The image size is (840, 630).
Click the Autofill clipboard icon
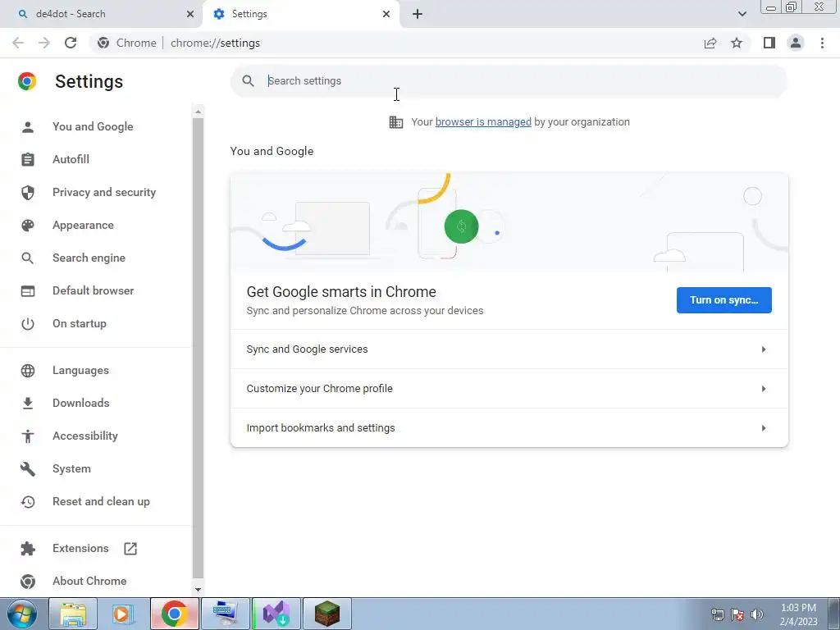[28, 160]
